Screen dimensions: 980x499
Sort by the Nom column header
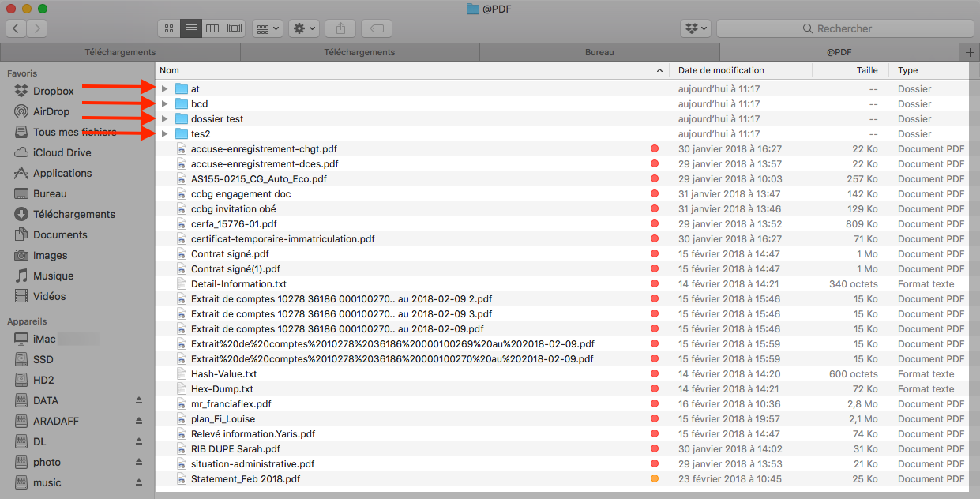pos(412,70)
